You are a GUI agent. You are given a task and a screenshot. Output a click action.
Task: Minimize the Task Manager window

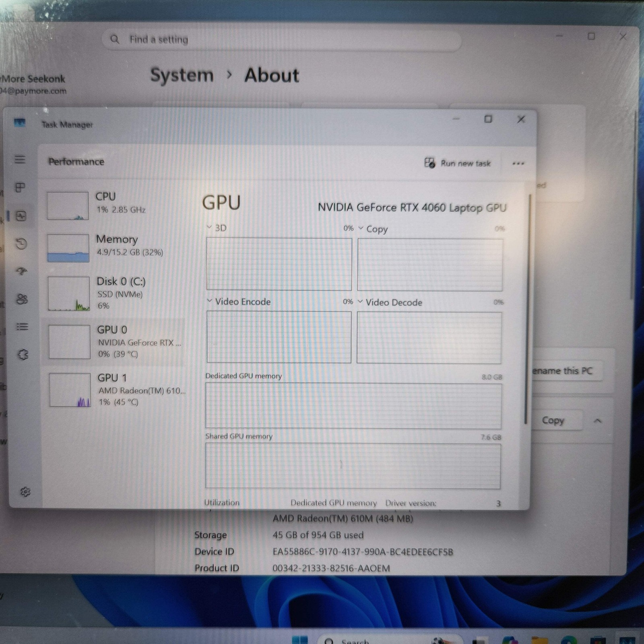click(456, 119)
